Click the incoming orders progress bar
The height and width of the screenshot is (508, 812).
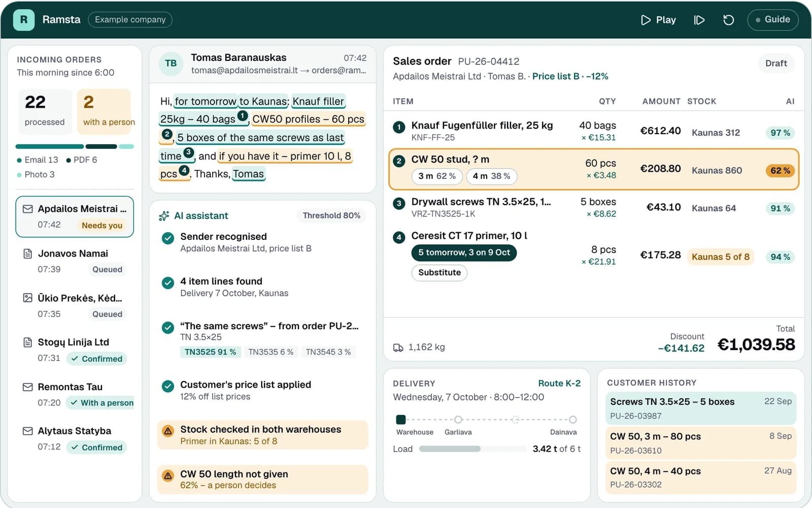75,147
